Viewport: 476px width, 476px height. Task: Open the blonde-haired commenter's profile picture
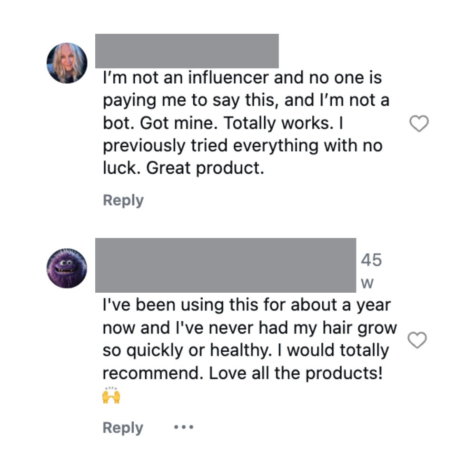coord(67,63)
